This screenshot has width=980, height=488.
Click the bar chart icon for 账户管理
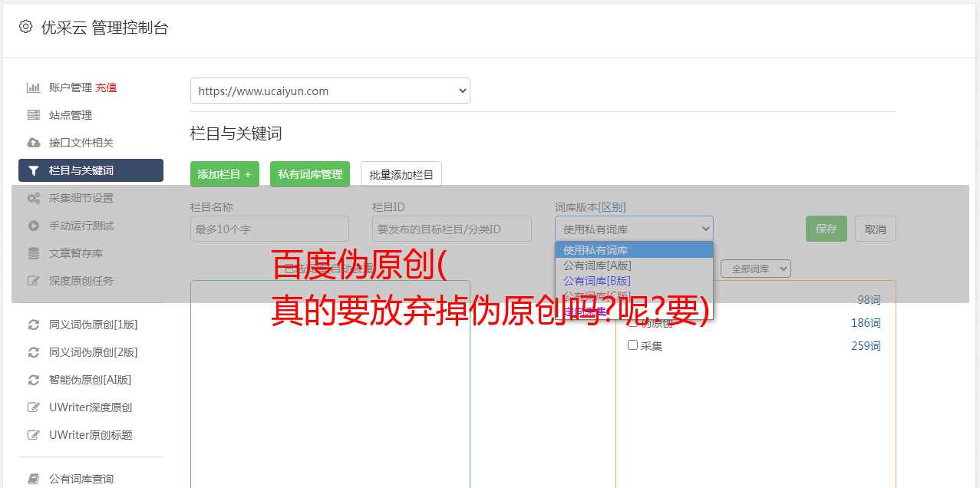click(x=33, y=87)
